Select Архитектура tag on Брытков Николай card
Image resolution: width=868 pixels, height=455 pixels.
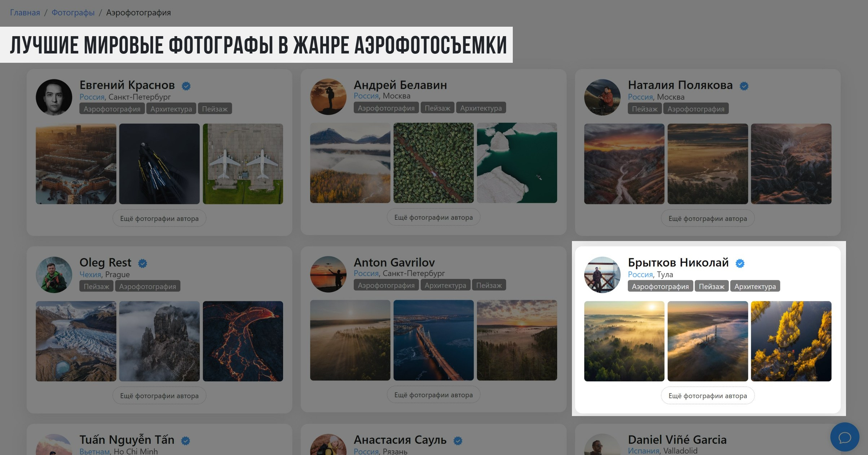coord(755,286)
